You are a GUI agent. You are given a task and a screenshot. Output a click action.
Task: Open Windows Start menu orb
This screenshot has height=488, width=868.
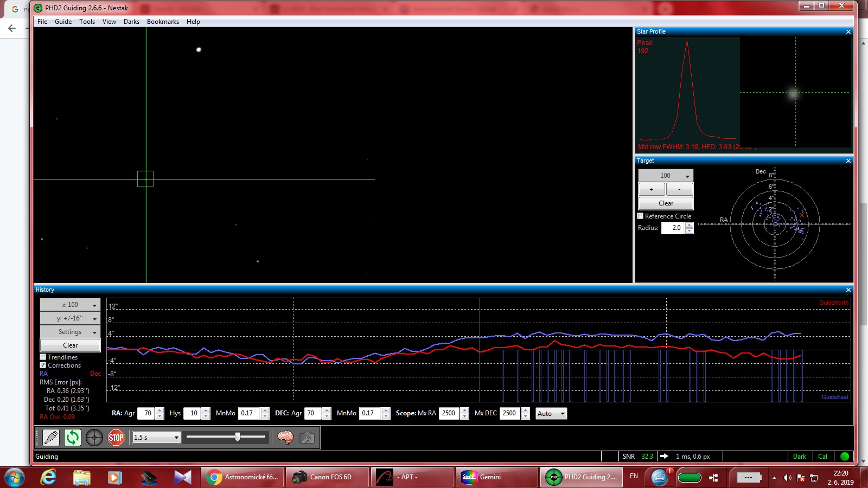point(14,477)
